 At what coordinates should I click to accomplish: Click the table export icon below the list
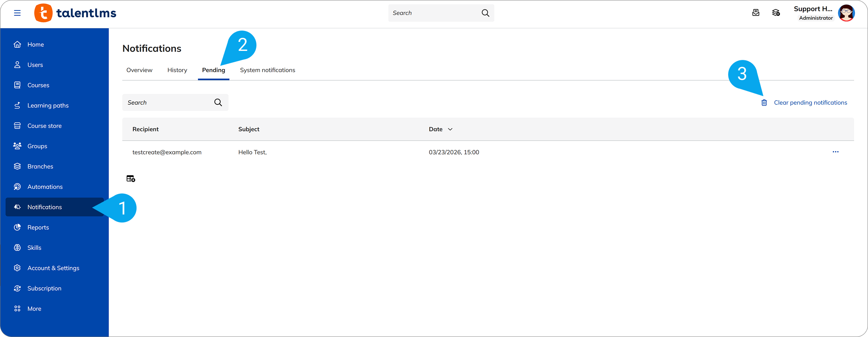(131, 179)
